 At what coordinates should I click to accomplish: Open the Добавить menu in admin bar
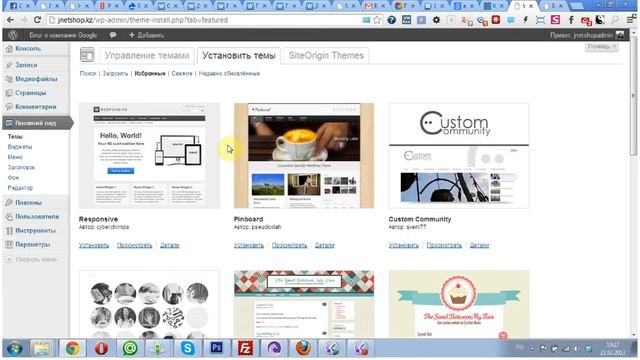[x=147, y=35]
